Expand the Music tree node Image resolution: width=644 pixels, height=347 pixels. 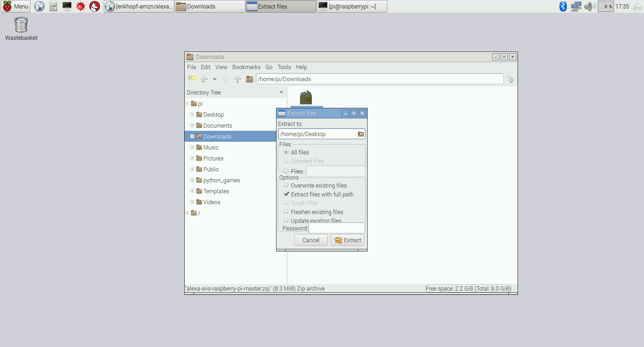[x=192, y=147]
